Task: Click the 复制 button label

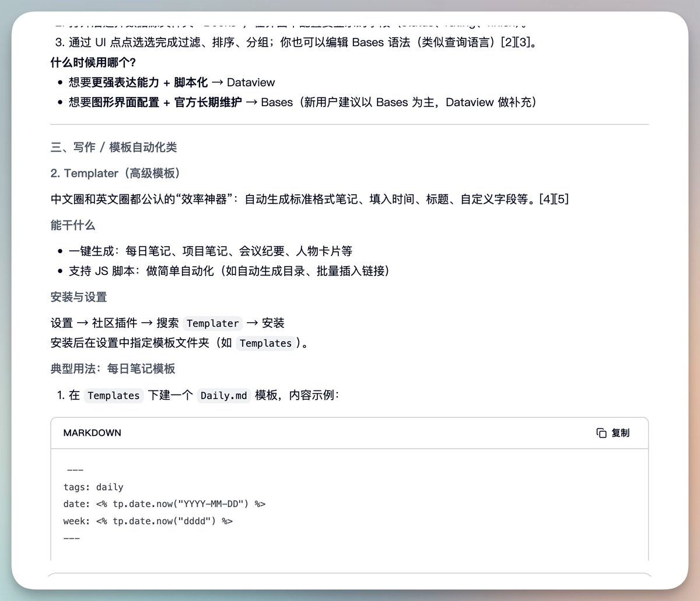Action: point(620,433)
